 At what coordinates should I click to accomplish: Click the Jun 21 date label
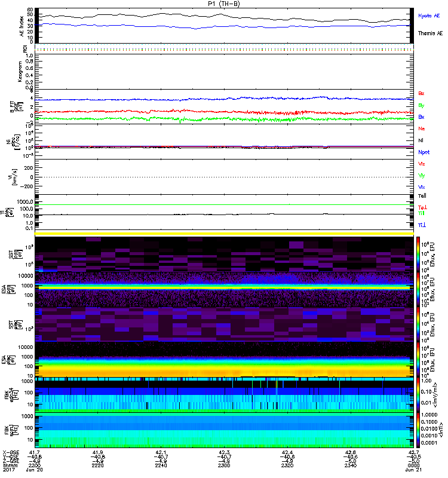point(413,470)
